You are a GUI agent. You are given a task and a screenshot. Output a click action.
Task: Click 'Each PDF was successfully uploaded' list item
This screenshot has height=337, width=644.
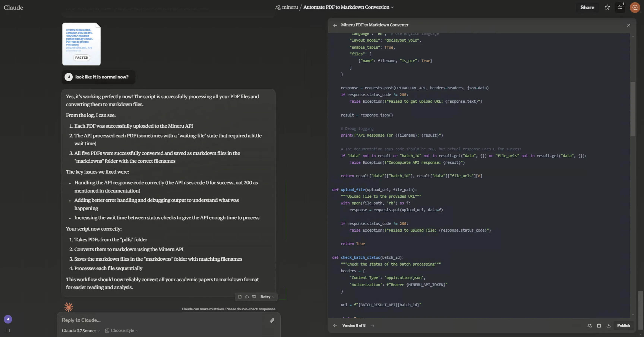coord(133,126)
